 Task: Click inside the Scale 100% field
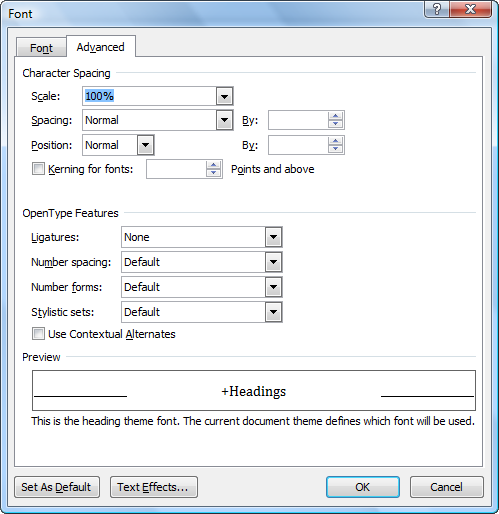(149, 96)
